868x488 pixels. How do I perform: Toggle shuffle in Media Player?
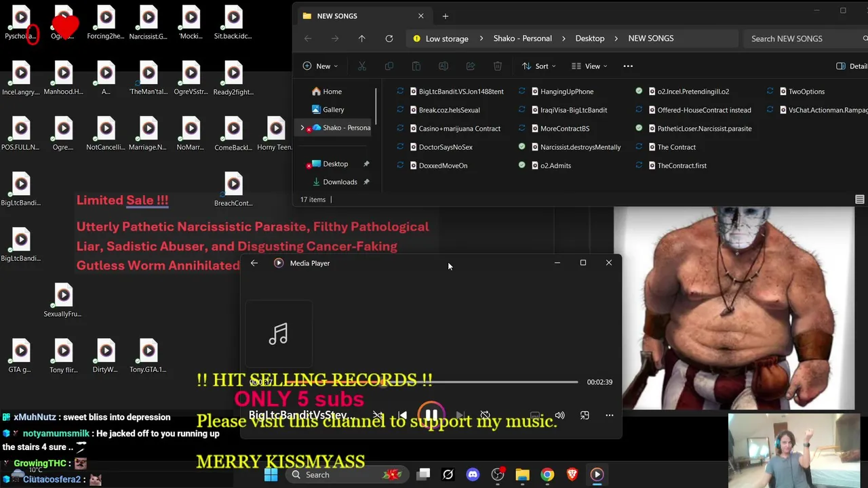tap(378, 415)
